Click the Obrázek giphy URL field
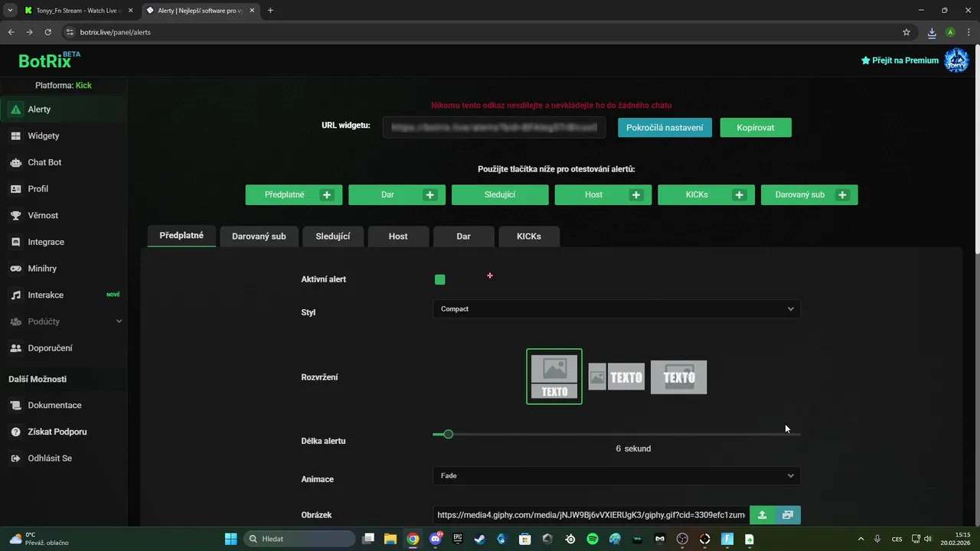Screen dimensions: 980x551 591,515
